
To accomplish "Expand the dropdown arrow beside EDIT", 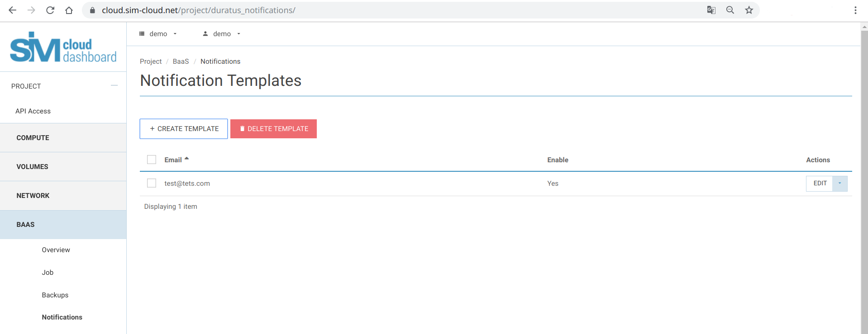I will click(x=839, y=183).
